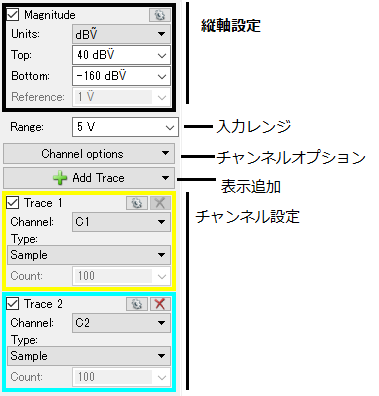
Task: Click the Top: label
Action: pos(21,55)
